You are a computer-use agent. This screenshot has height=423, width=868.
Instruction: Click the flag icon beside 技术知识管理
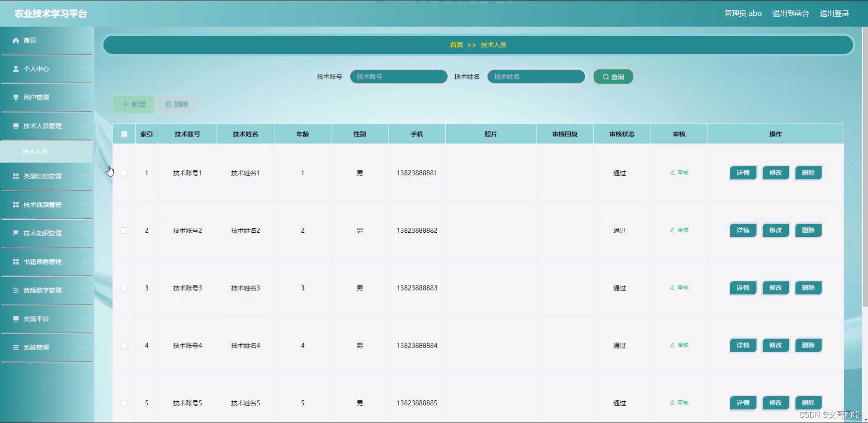pyautogui.click(x=15, y=233)
